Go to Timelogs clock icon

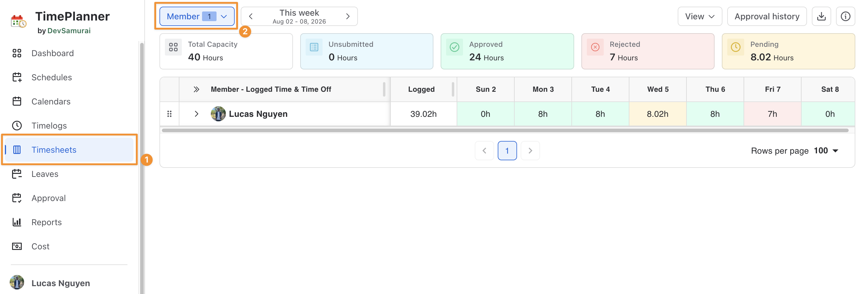click(x=17, y=126)
